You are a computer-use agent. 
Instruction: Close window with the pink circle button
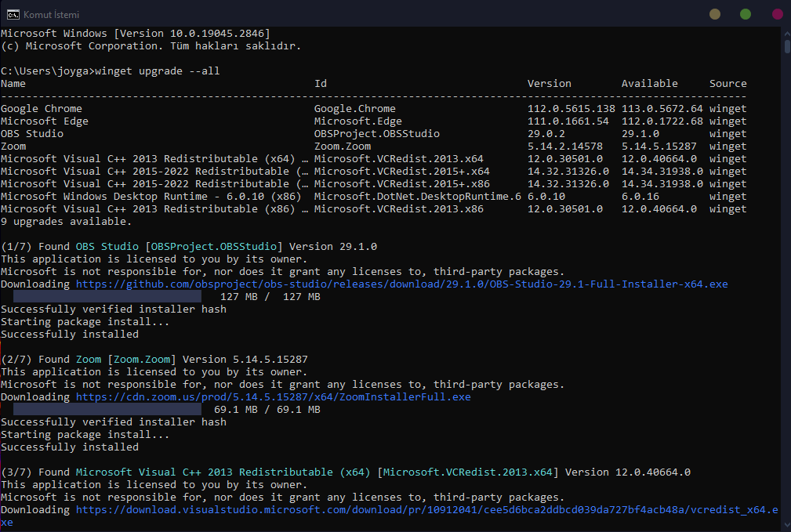tap(778, 14)
